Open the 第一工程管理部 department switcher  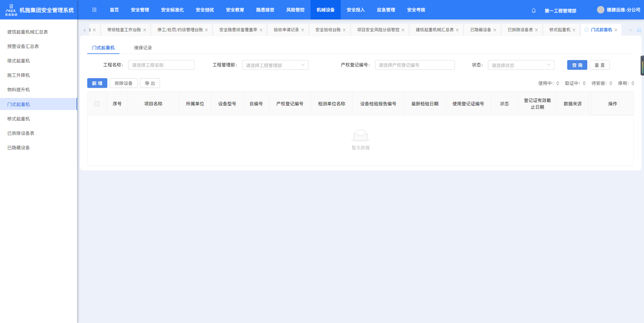560,11
